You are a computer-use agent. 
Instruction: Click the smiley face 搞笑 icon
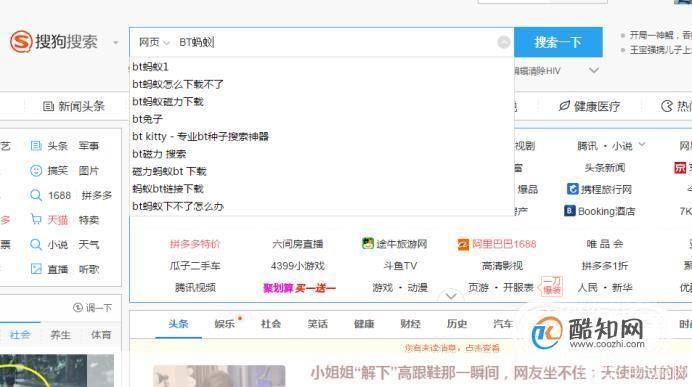point(36,170)
